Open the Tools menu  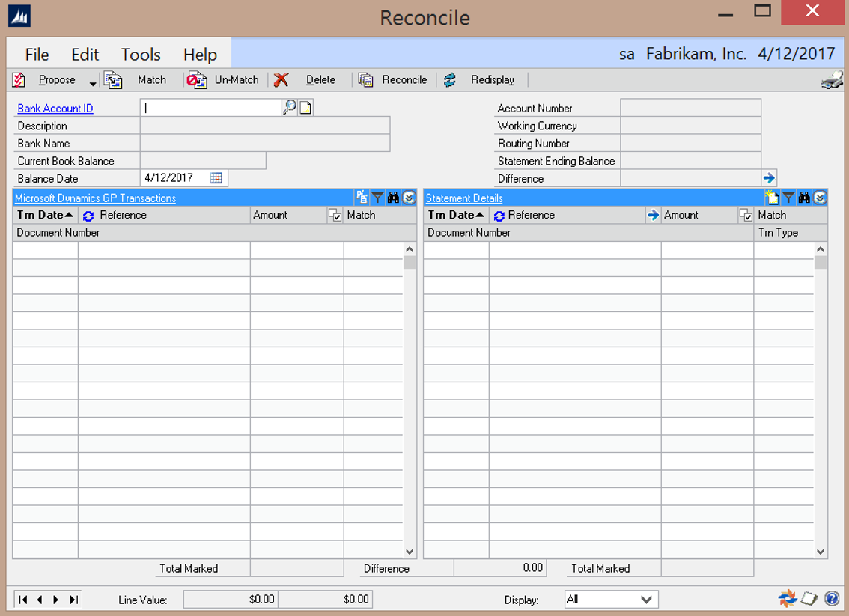click(x=141, y=55)
